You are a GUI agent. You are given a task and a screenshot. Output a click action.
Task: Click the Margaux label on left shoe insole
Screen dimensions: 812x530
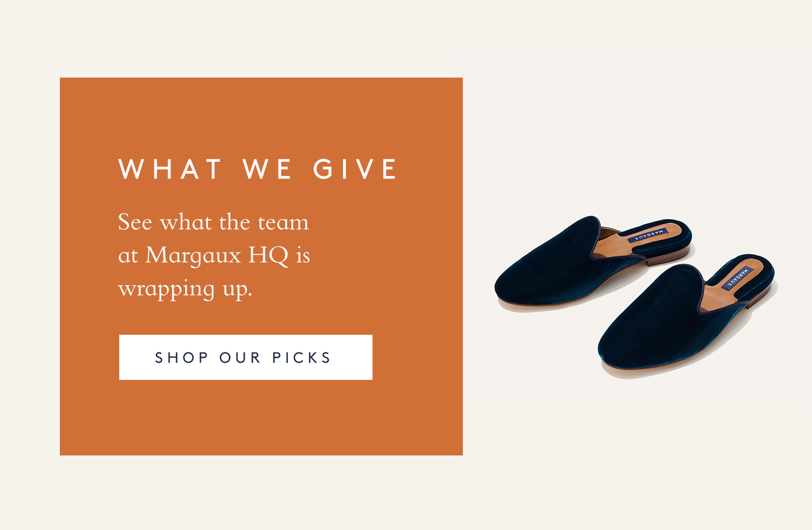(649, 235)
